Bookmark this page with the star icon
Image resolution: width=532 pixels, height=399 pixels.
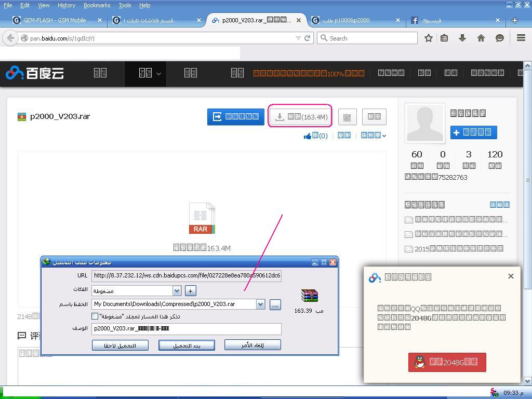[x=429, y=38]
